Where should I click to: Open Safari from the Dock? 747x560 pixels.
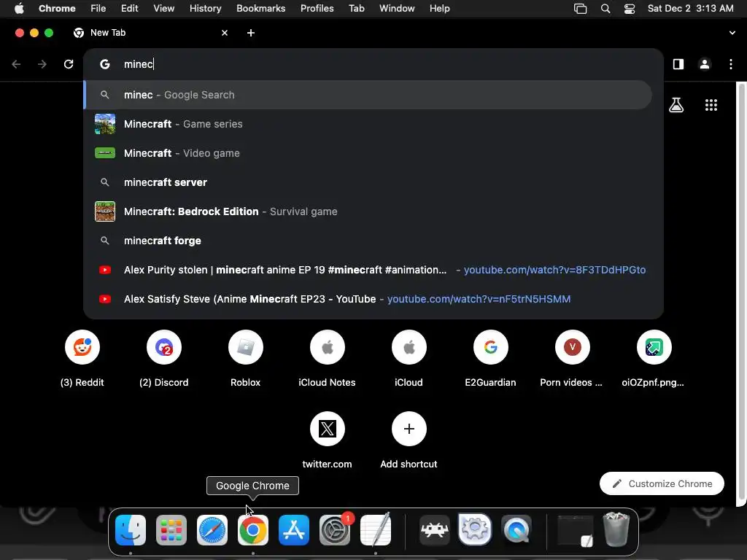point(212,529)
